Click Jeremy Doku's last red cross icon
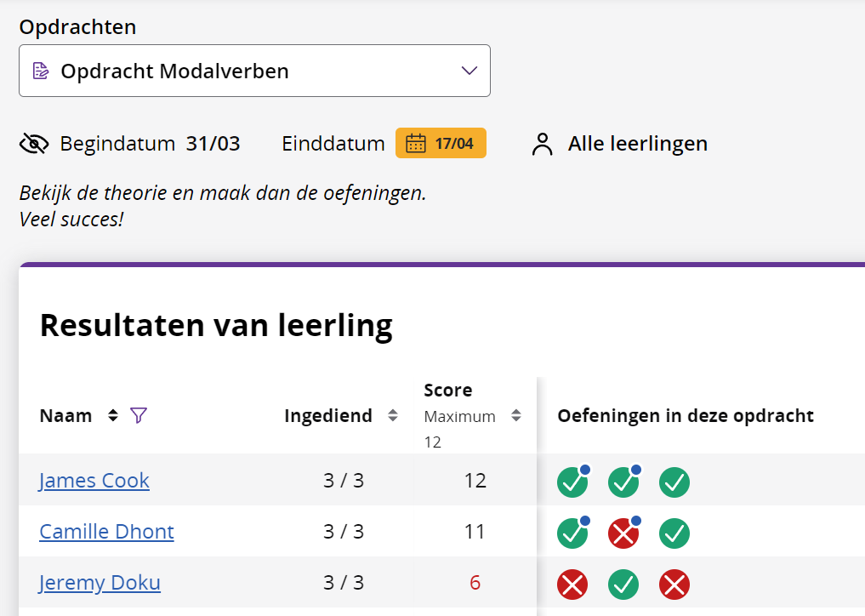The width and height of the screenshot is (865, 616). point(674,585)
